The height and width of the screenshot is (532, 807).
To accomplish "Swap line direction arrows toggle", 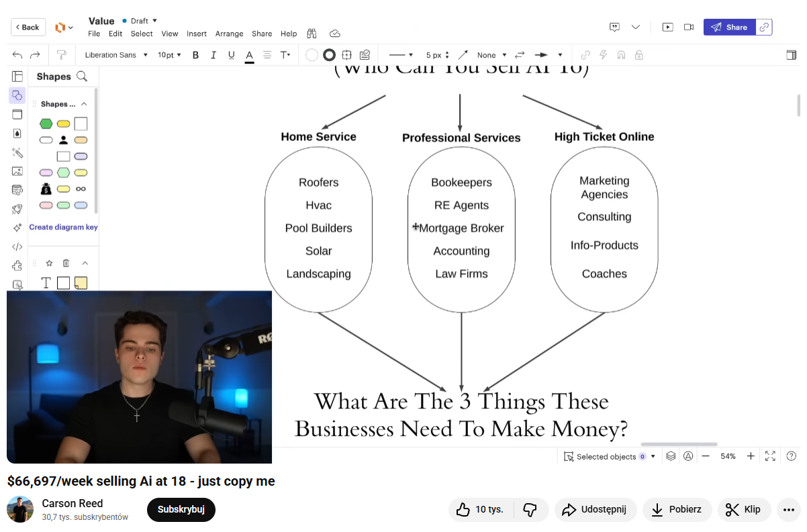I will pyautogui.click(x=519, y=55).
